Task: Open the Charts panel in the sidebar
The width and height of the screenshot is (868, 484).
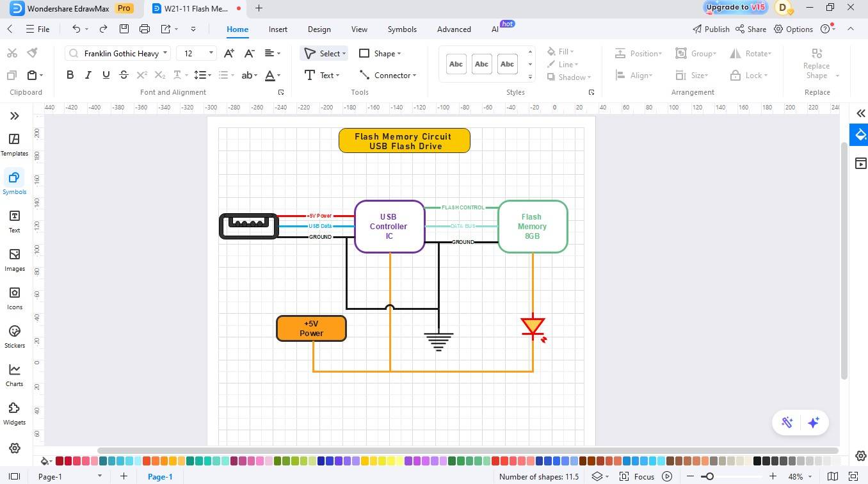Action: pyautogui.click(x=14, y=375)
